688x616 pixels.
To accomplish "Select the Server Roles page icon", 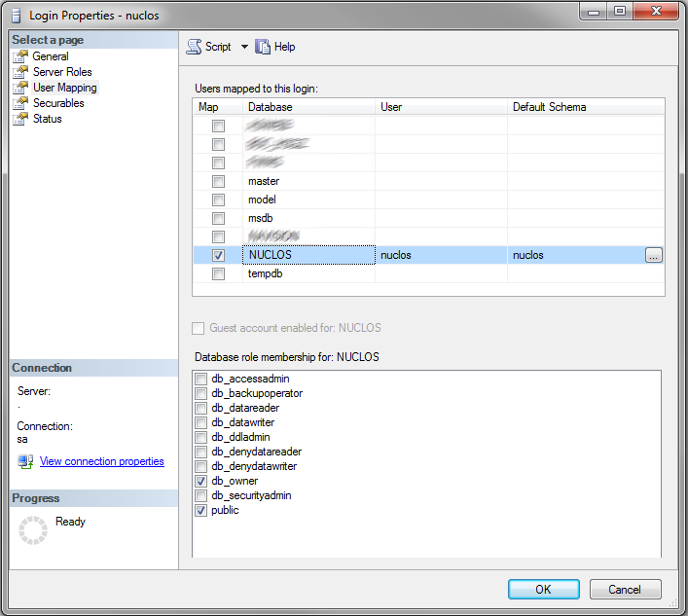I will [21, 72].
